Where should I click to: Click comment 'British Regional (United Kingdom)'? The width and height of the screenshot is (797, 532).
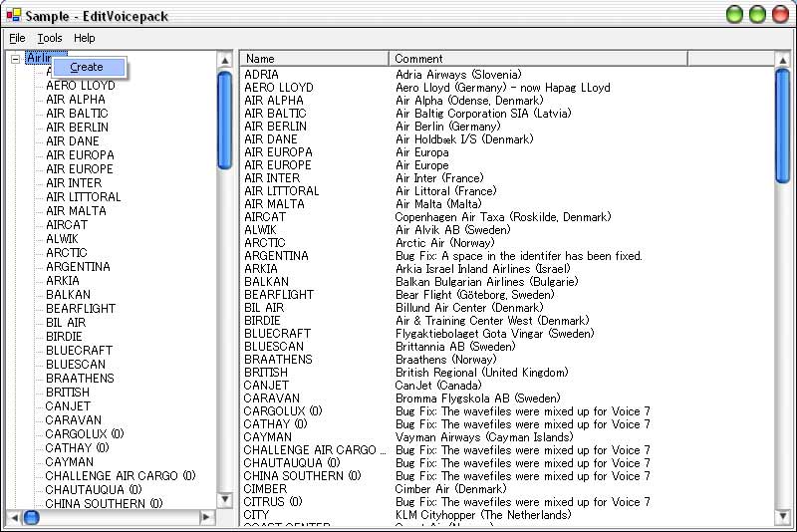click(481, 373)
